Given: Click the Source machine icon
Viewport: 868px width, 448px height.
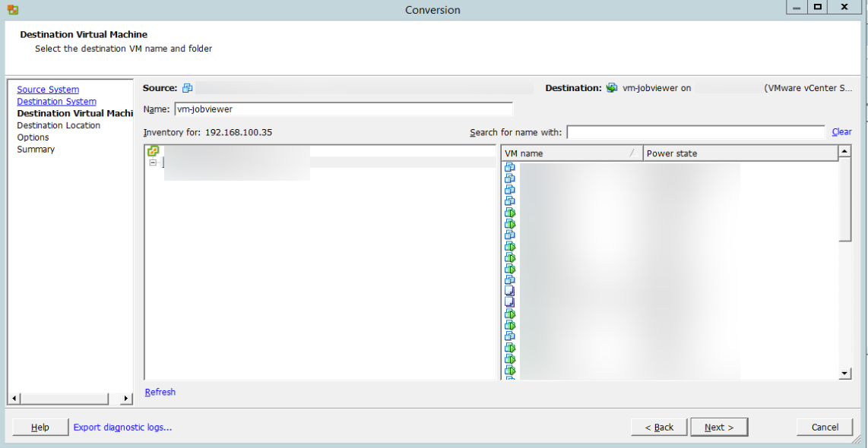Looking at the screenshot, I should point(188,88).
